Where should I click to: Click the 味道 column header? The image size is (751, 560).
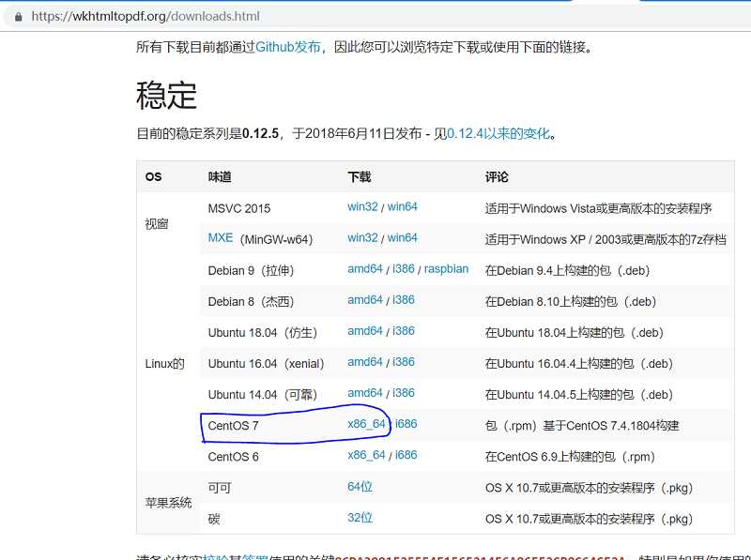[x=220, y=177]
